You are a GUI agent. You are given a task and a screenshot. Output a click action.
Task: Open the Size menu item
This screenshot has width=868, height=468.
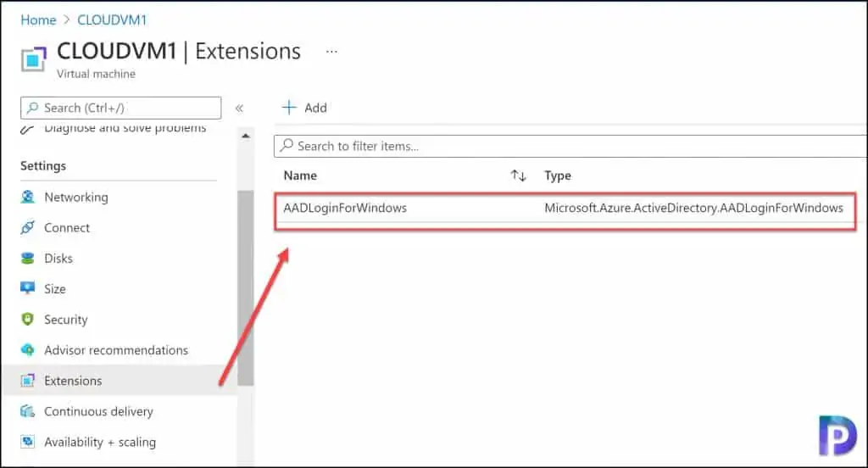click(x=55, y=288)
